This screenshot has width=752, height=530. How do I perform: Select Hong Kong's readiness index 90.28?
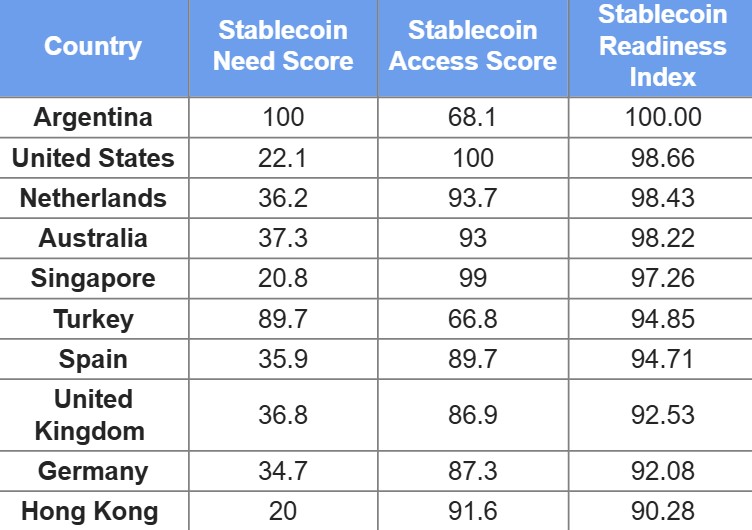click(663, 511)
